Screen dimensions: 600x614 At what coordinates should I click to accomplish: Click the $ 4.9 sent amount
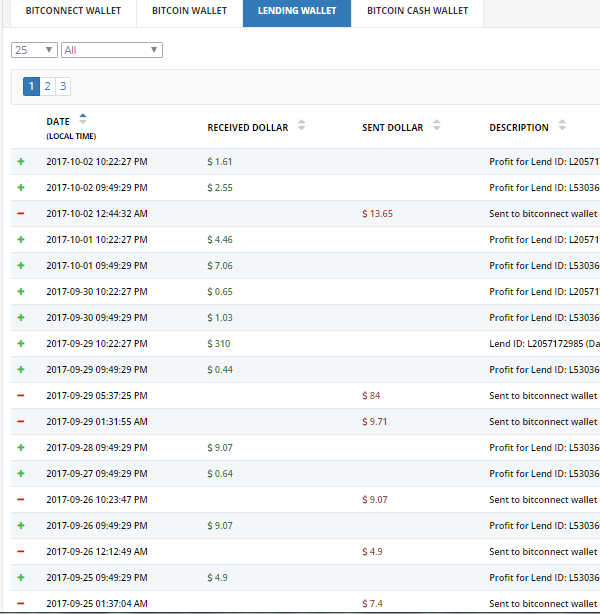click(x=372, y=552)
